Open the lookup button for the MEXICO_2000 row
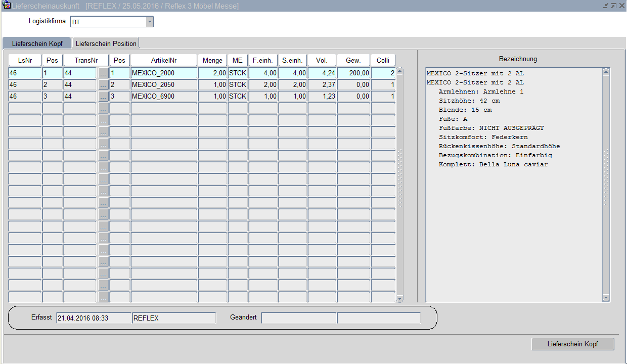The width and height of the screenshot is (627, 364). click(103, 73)
